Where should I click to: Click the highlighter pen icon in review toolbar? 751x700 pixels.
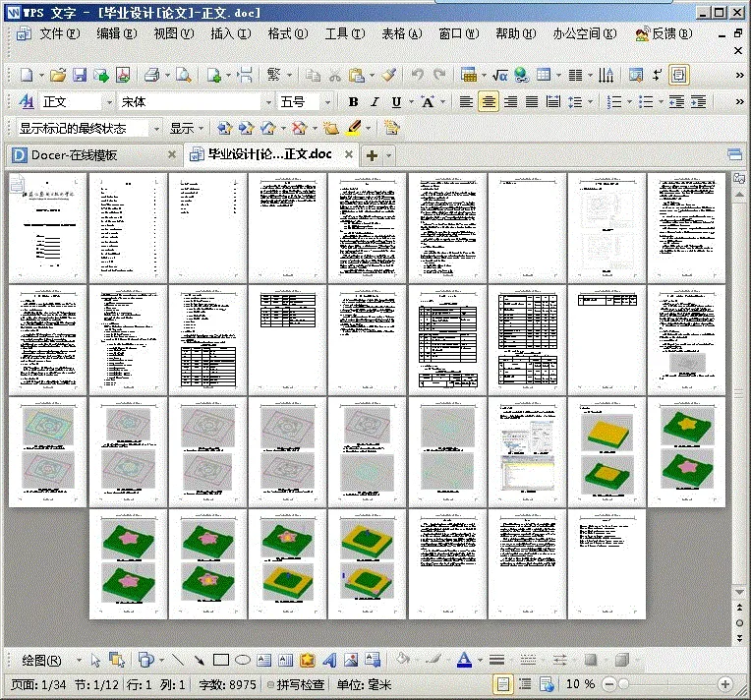tap(354, 128)
